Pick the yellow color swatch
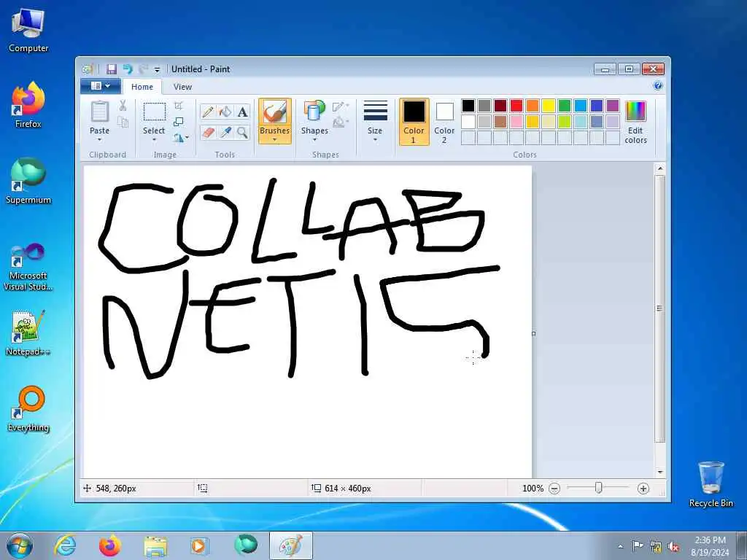The height and width of the screenshot is (560, 747). 549,106
